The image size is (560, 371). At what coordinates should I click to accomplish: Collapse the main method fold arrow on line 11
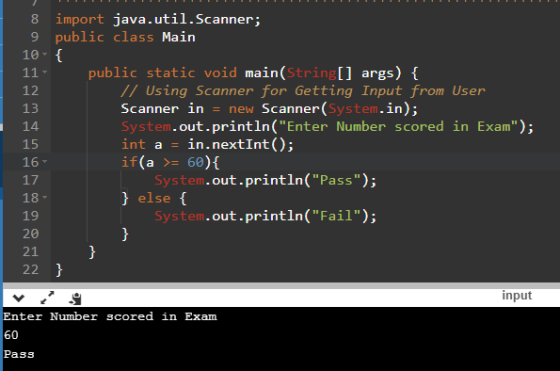point(45,72)
